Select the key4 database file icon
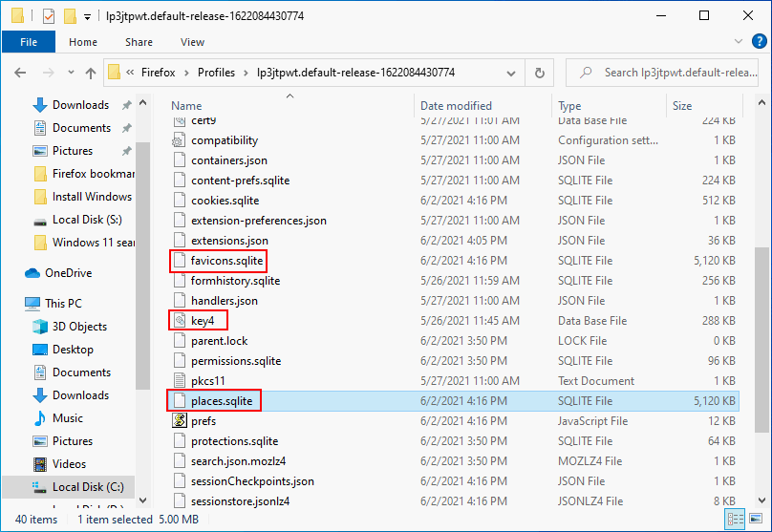The width and height of the screenshot is (772, 532). pyautogui.click(x=180, y=321)
